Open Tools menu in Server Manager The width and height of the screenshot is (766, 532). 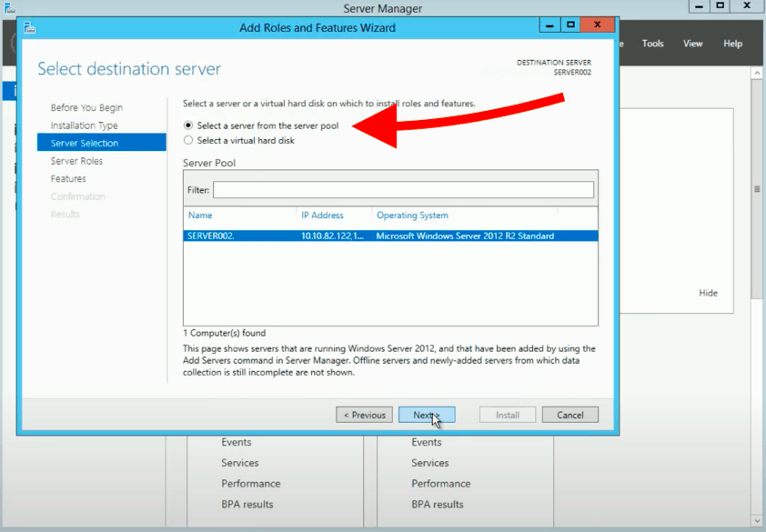652,44
